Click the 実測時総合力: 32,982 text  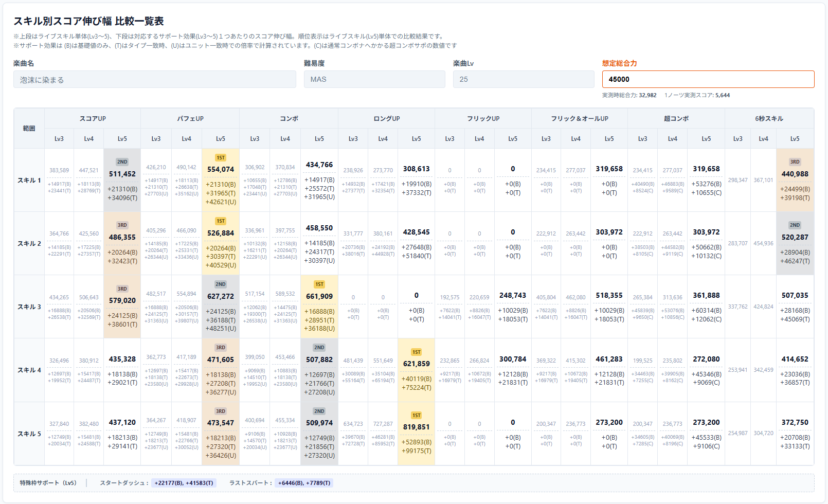tap(629, 95)
